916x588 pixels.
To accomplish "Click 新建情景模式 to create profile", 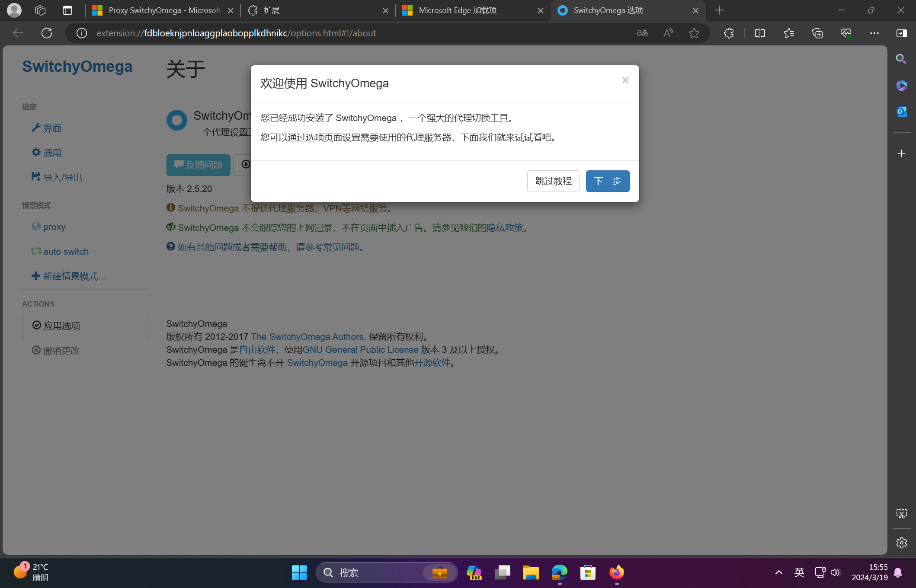I will click(x=74, y=276).
